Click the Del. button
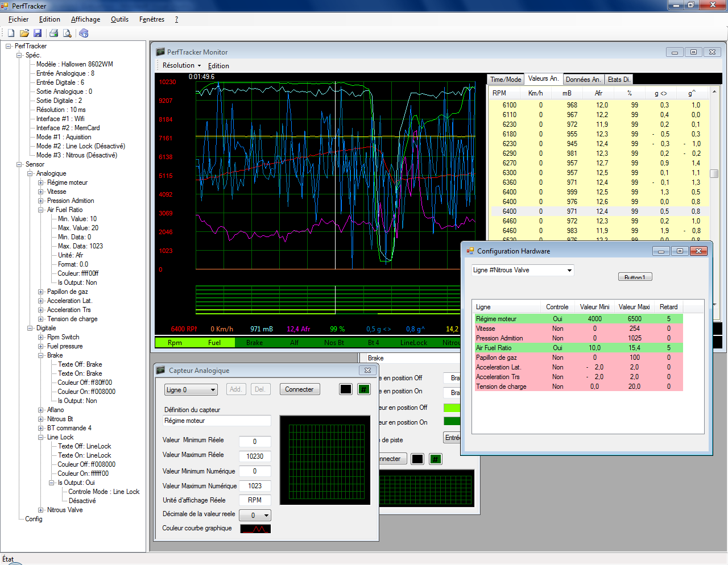 point(260,389)
